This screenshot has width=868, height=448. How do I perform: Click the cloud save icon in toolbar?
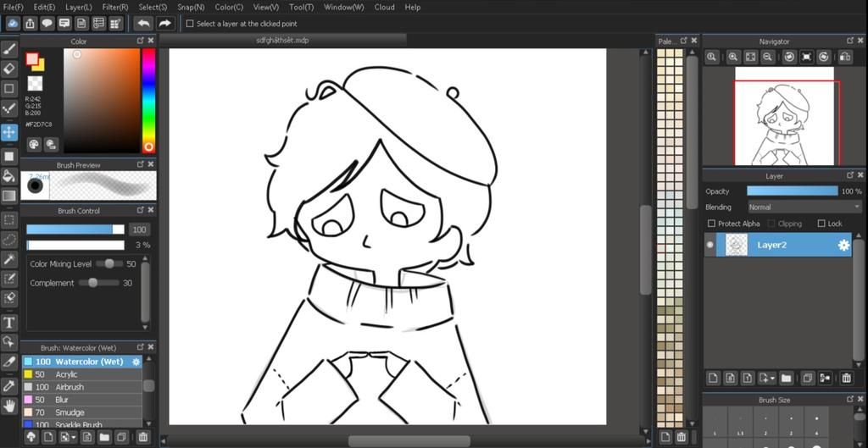pyautogui.click(x=13, y=23)
